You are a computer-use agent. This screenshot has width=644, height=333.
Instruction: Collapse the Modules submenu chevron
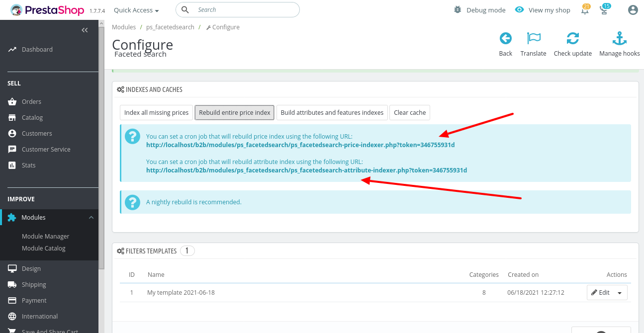91,217
